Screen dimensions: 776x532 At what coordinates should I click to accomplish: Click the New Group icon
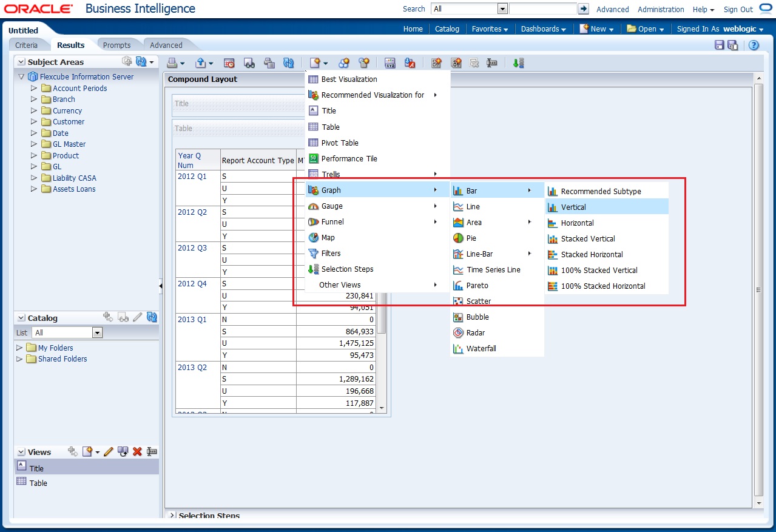point(344,62)
